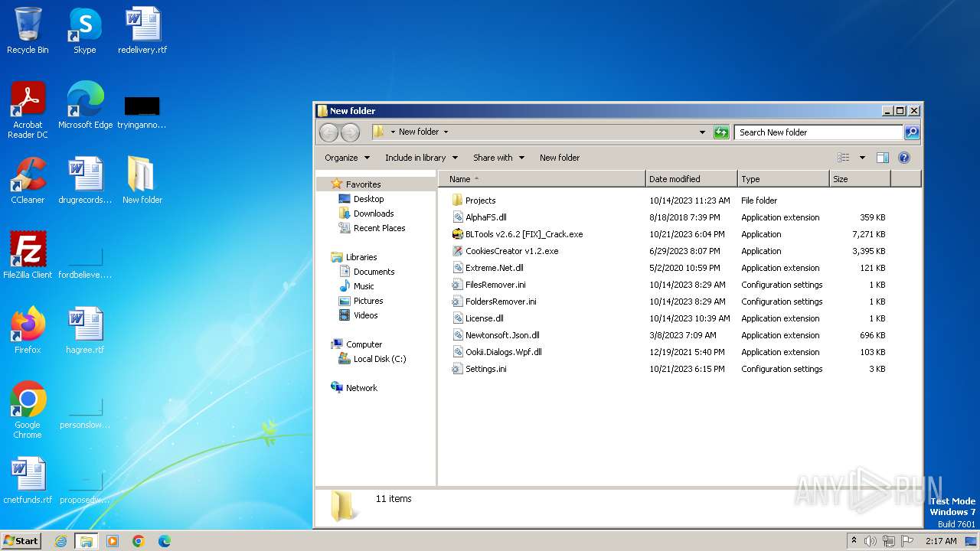The image size is (980, 551).
Task: Open the Recycle Bin desktop icon
Action: 28,31
